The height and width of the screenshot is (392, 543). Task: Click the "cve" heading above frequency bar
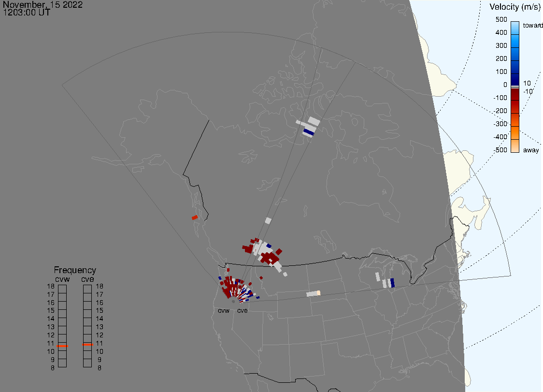87,279
